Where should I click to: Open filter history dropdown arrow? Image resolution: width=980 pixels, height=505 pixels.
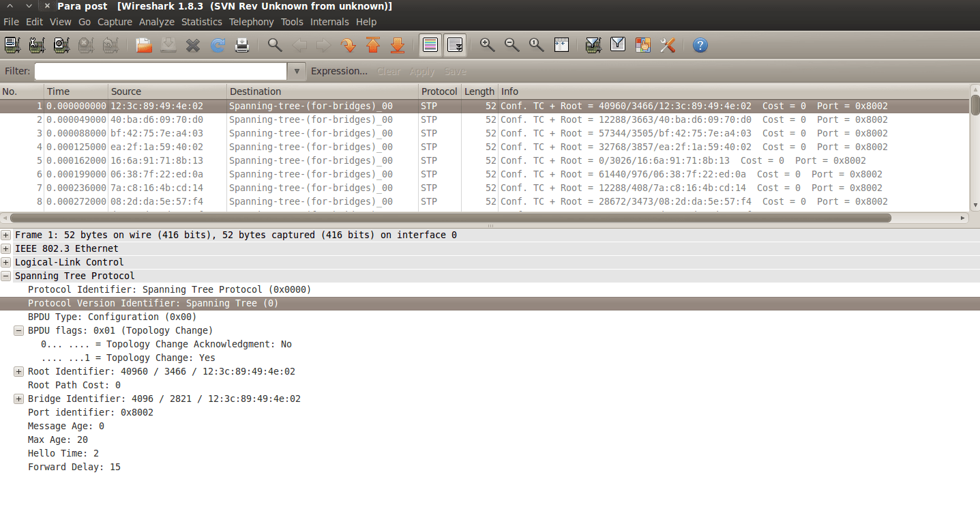click(x=296, y=71)
